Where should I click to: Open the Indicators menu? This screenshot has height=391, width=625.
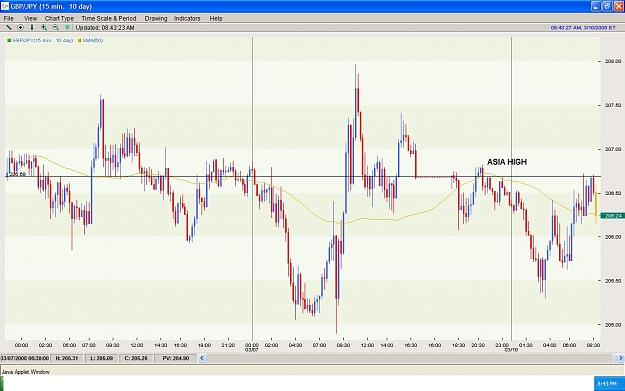(187, 18)
